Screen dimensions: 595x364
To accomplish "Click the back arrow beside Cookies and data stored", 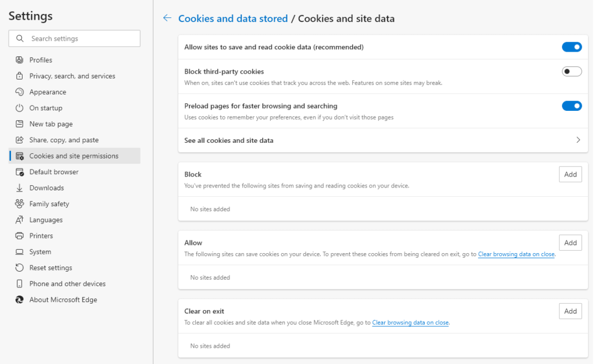I will click(167, 19).
